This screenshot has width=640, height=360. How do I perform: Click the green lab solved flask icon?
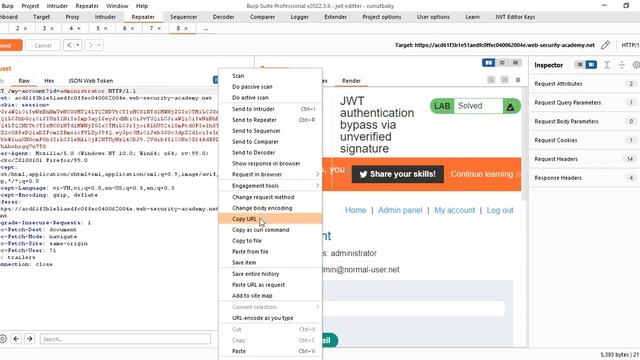tap(510, 106)
